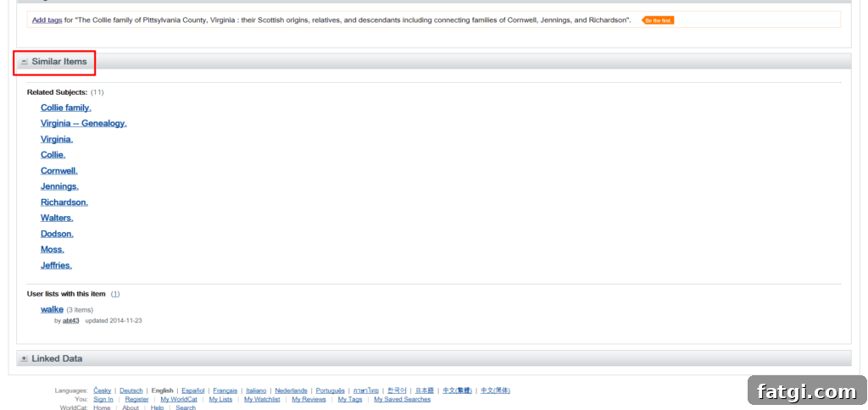Open user abt43 profile link
This screenshot has height=410, width=868.
point(71,320)
